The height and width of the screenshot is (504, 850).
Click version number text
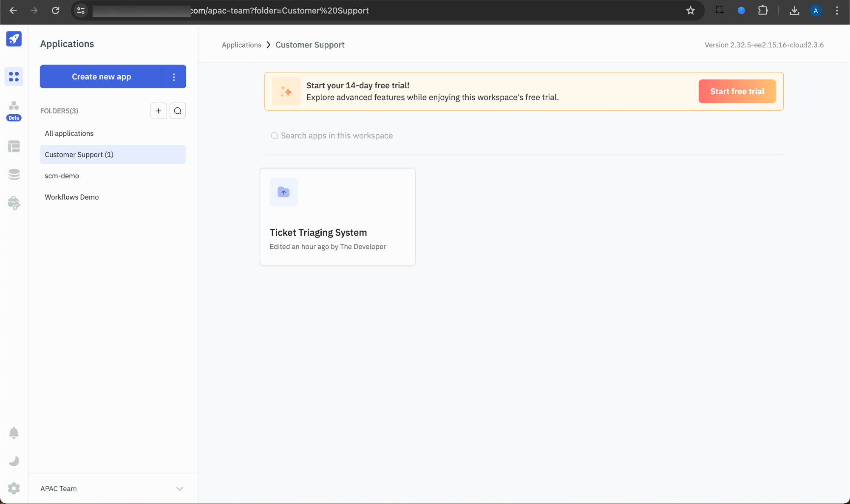(764, 45)
